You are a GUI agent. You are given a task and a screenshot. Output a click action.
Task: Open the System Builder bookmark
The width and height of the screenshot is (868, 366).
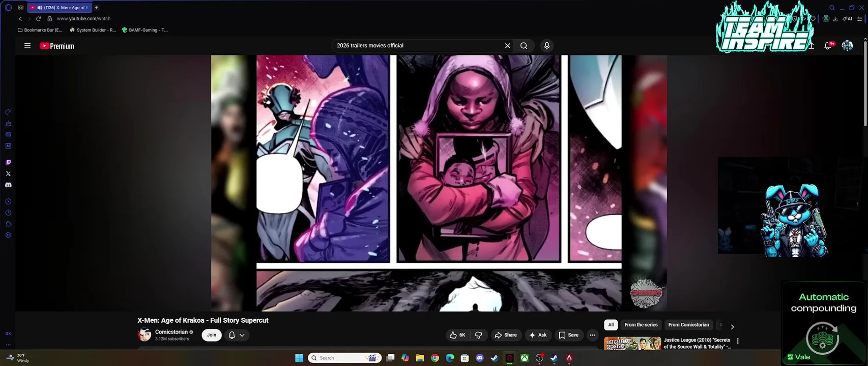click(93, 30)
